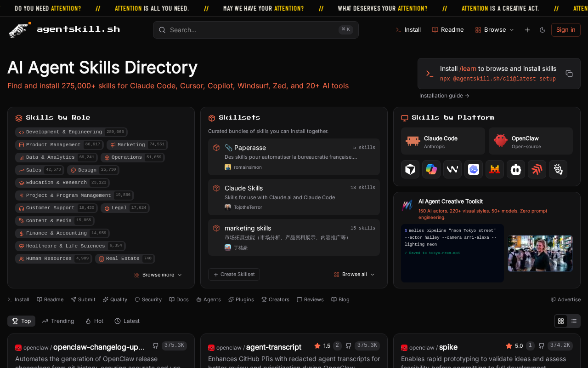Open the Installation guide link
The width and height of the screenshot is (588, 368).
444,96
